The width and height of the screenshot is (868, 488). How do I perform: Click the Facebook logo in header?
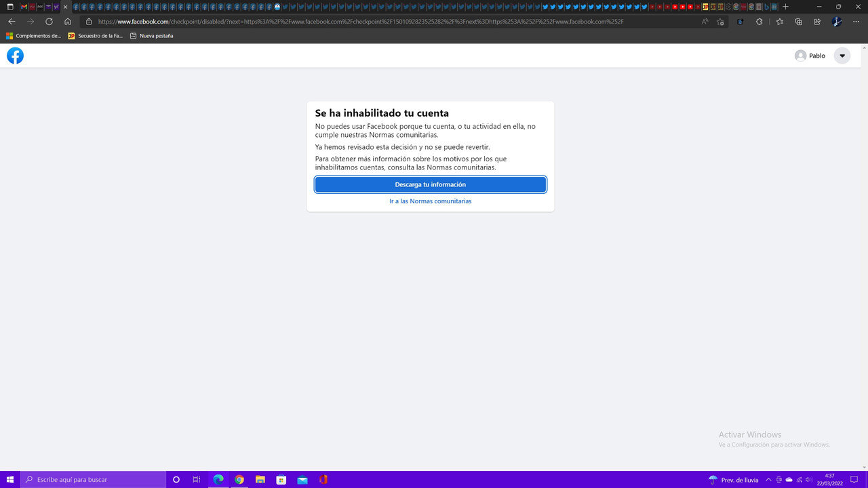15,56
